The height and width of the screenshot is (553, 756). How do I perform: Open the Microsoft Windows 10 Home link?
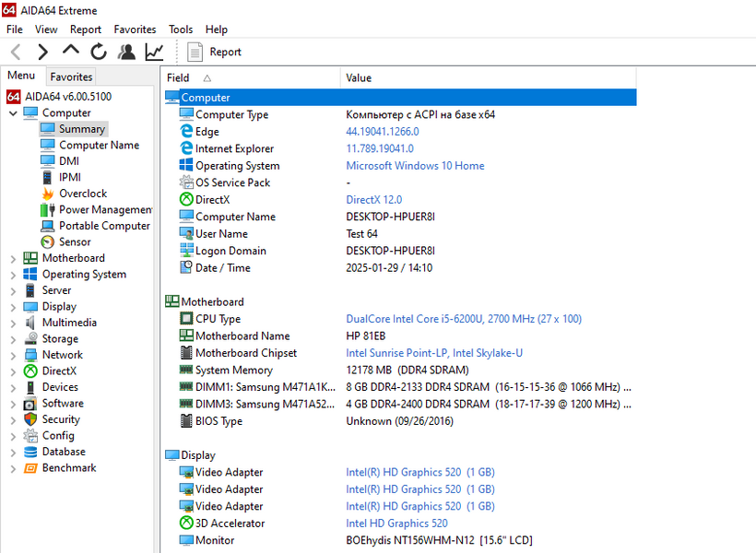tap(415, 165)
